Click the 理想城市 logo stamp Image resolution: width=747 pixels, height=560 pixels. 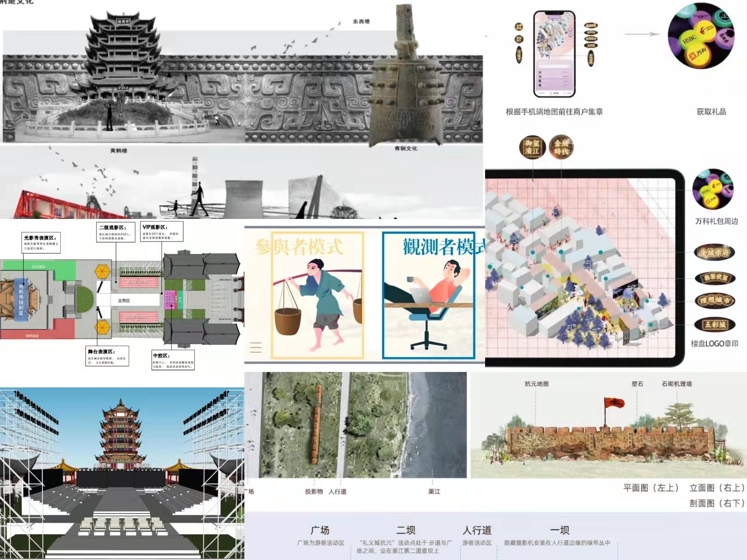(714, 301)
